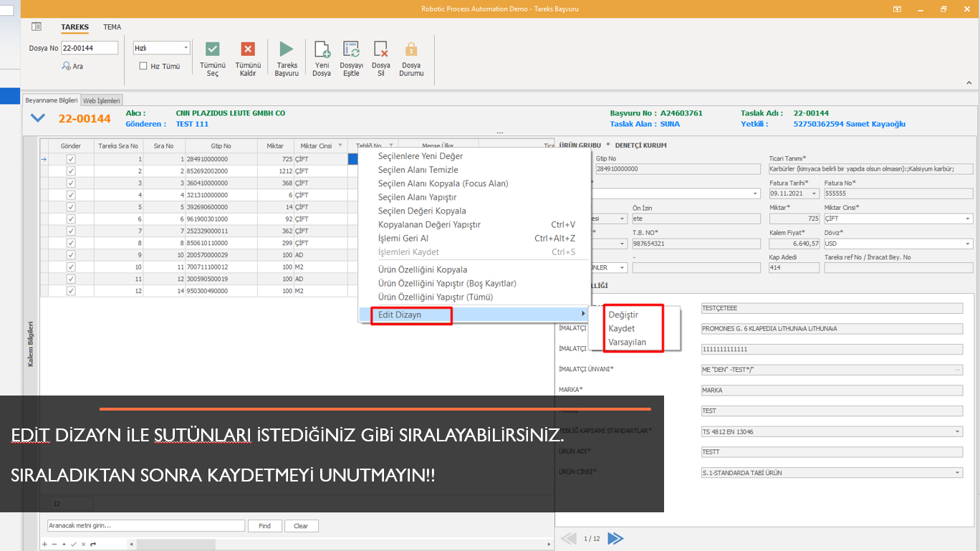
Task: Select Varsayılan in submenu
Action: (628, 342)
